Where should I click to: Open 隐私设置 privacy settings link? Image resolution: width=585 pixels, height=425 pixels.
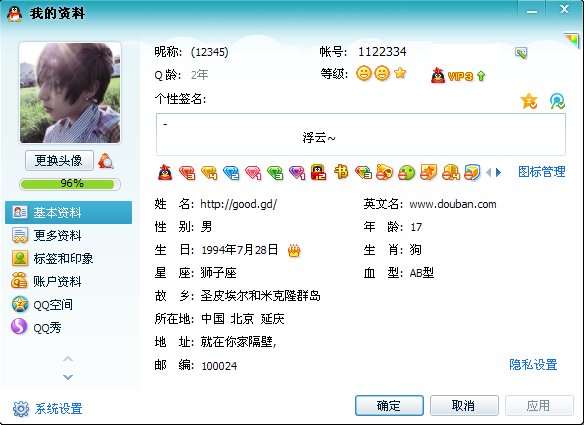tap(533, 365)
